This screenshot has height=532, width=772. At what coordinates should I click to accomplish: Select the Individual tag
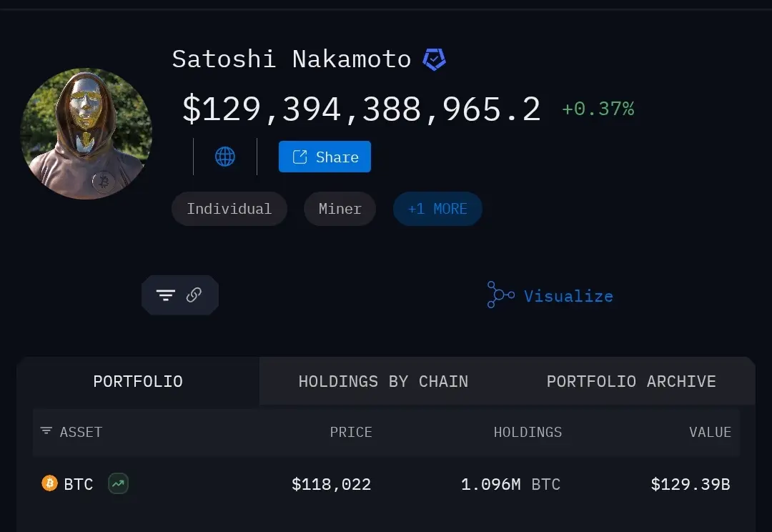[229, 209]
